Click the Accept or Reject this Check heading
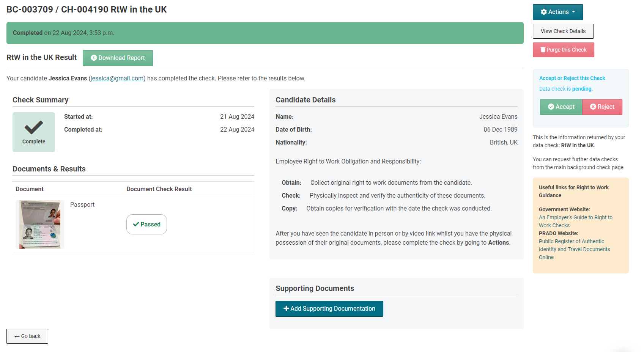This screenshot has width=644, height=352. (572, 78)
